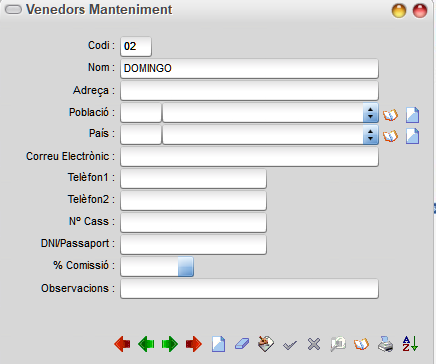
Task: Click the Nom field showing DOMINGO
Action: click(x=249, y=68)
